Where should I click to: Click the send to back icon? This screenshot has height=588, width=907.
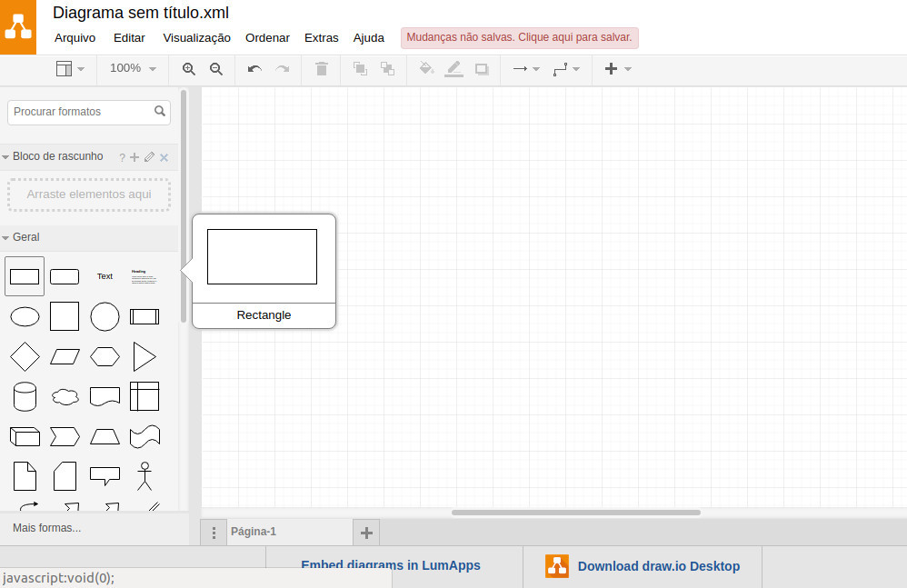point(387,69)
